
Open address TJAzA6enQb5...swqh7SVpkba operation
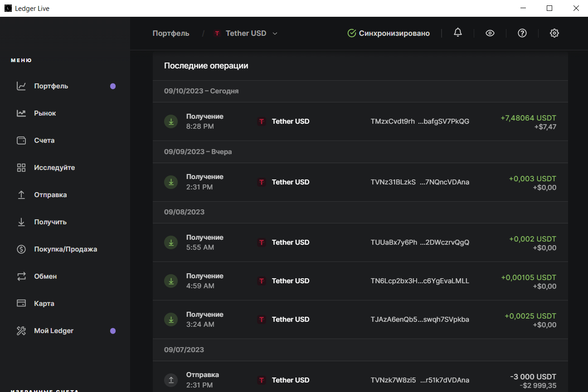[420, 319]
